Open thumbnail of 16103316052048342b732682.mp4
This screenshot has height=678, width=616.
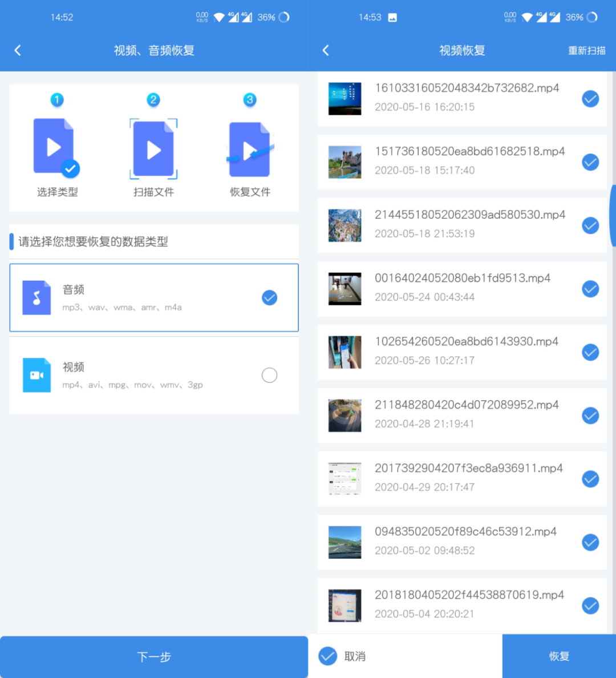(x=345, y=99)
